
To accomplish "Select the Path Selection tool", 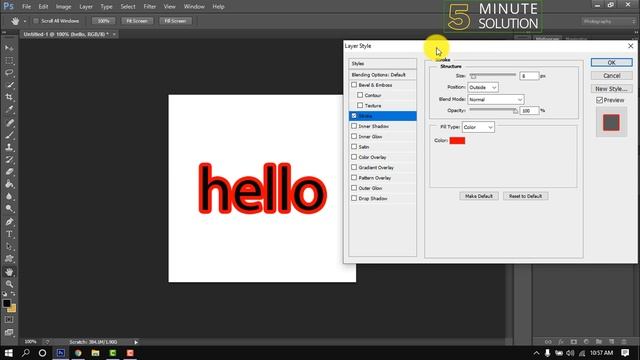I will [x=9, y=247].
